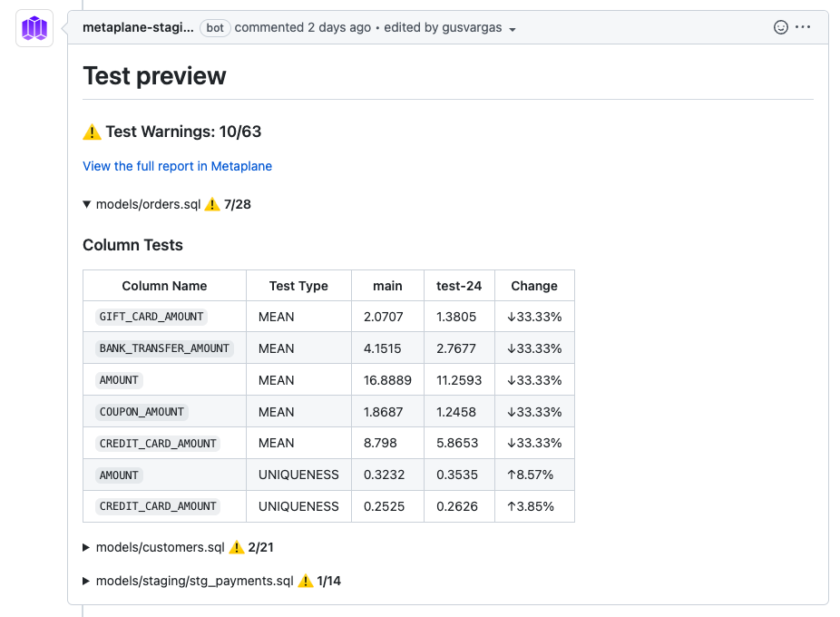Click the bot label badge
This screenshot has height=617, width=840.
click(x=215, y=28)
